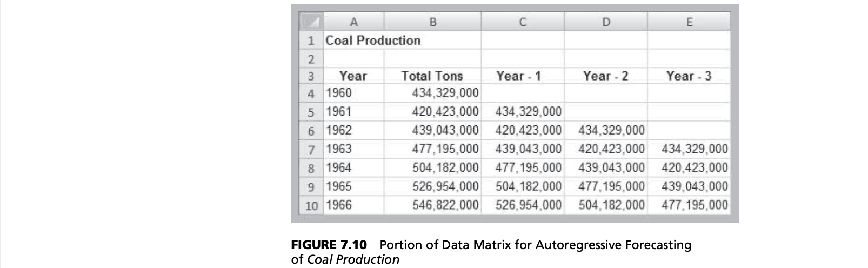Viewport: 868px width, 268px height.
Task: Select row 9 header
Action: 311,186
